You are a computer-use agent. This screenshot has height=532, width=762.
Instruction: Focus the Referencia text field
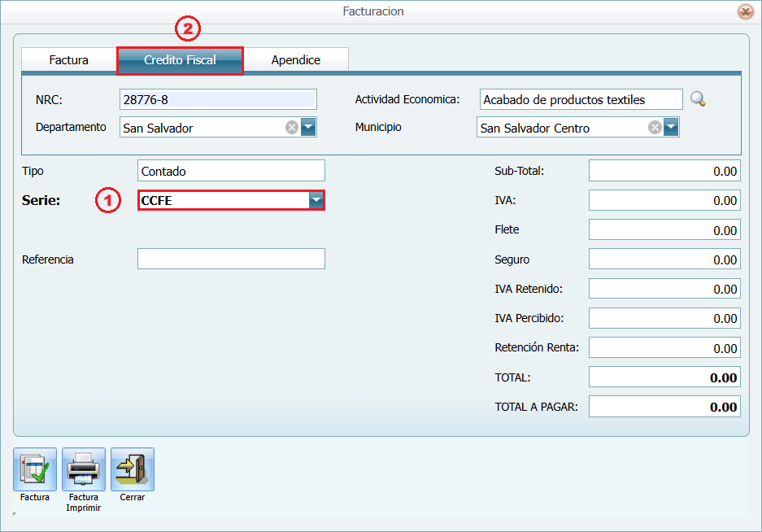tap(231, 259)
